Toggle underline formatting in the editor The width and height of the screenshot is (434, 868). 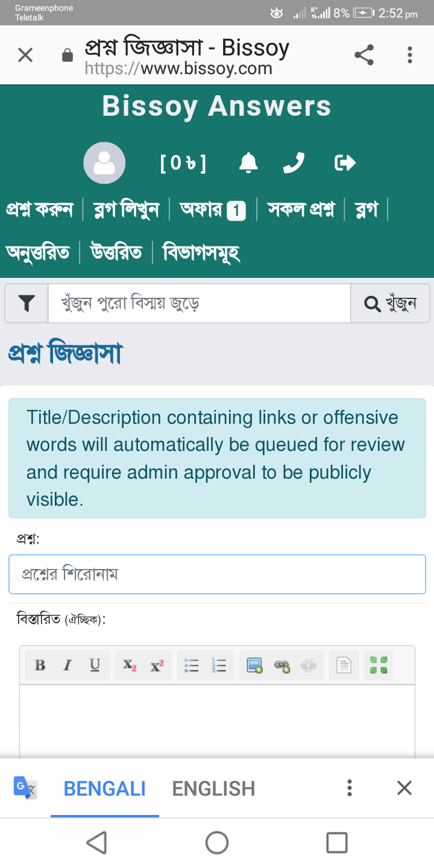coord(95,665)
